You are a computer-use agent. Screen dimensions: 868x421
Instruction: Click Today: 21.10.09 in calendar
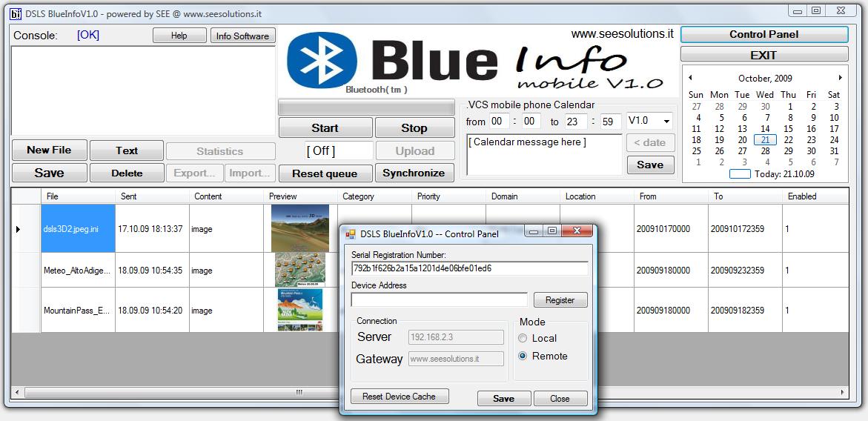pyautogui.click(x=784, y=174)
